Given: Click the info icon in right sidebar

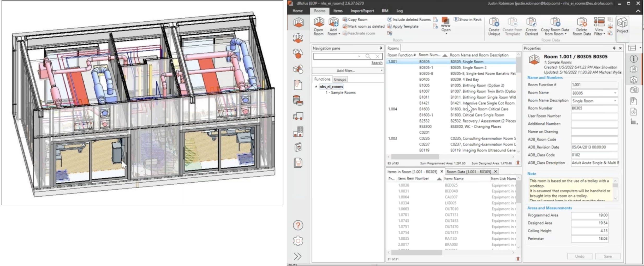Looking at the screenshot, I should click(x=634, y=59).
